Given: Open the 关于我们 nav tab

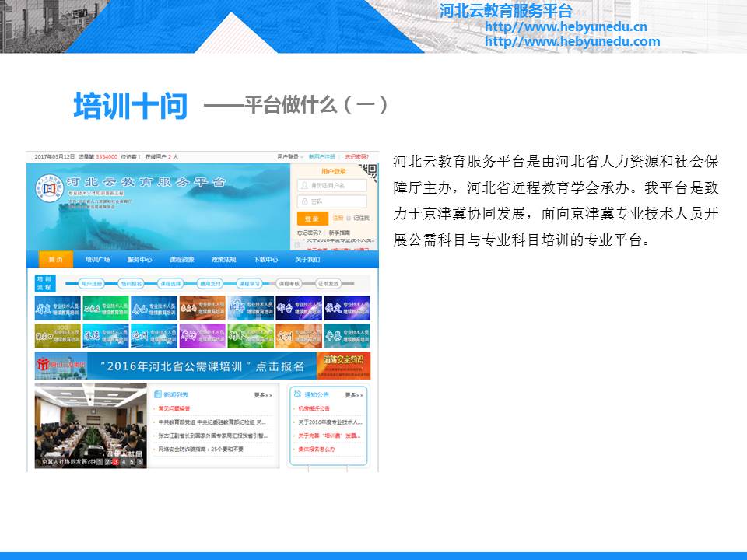Looking at the screenshot, I should (x=307, y=260).
